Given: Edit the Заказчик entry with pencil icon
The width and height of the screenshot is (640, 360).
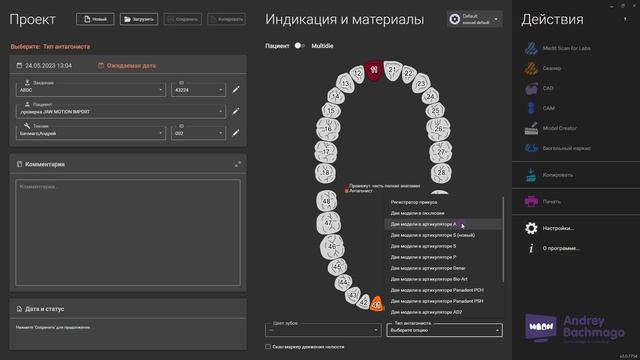Looking at the screenshot, I should pos(236,89).
